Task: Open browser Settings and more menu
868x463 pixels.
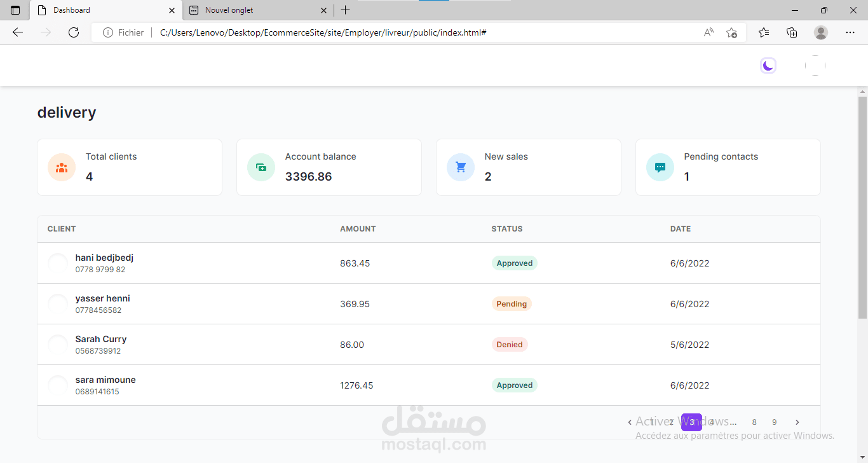Action: coord(850,32)
